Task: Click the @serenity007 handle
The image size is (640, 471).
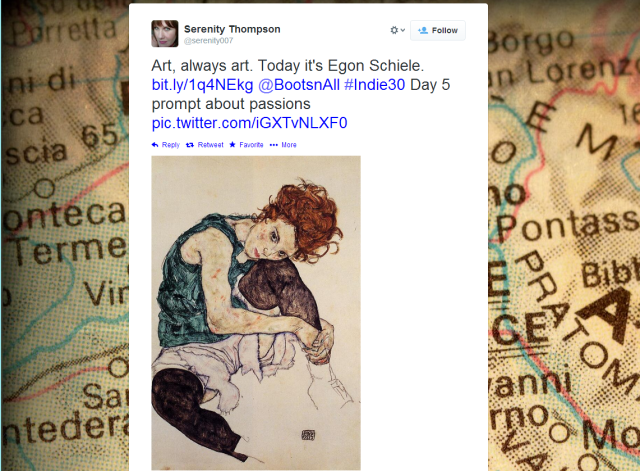Action: (209, 40)
